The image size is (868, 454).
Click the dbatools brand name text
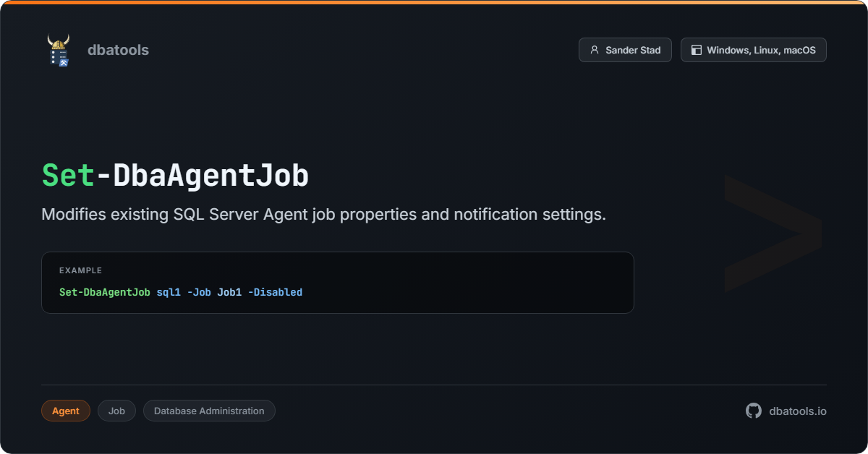coord(118,50)
